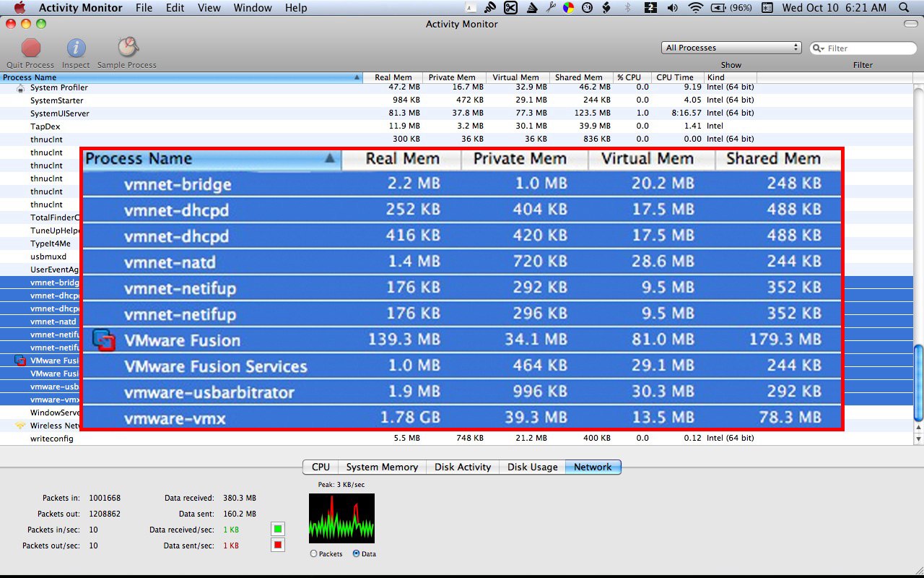Click the scissors-in-box menu bar icon
The image size is (924, 578).
[x=510, y=8]
